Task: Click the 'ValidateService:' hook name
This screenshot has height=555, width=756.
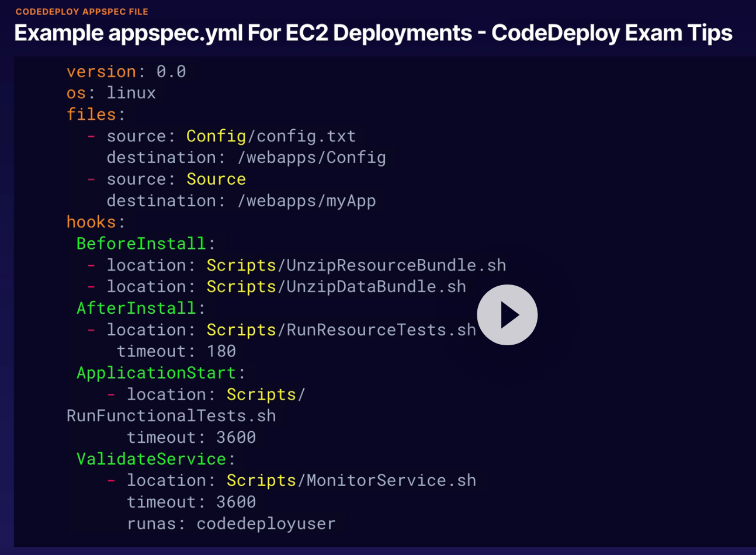Action: (156, 459)
